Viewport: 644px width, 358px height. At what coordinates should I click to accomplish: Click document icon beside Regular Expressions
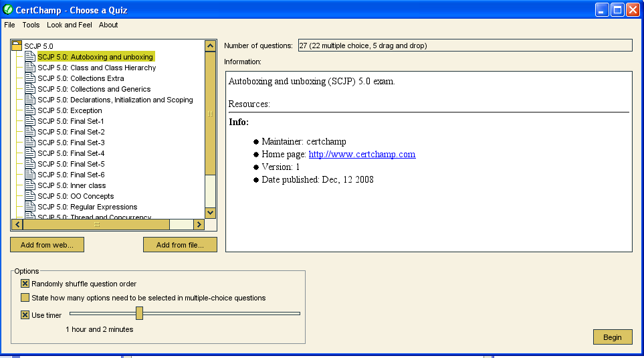[30, 207]
